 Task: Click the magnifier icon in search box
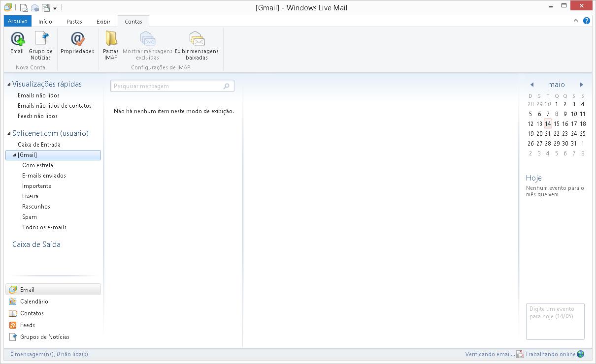point(227,86)
